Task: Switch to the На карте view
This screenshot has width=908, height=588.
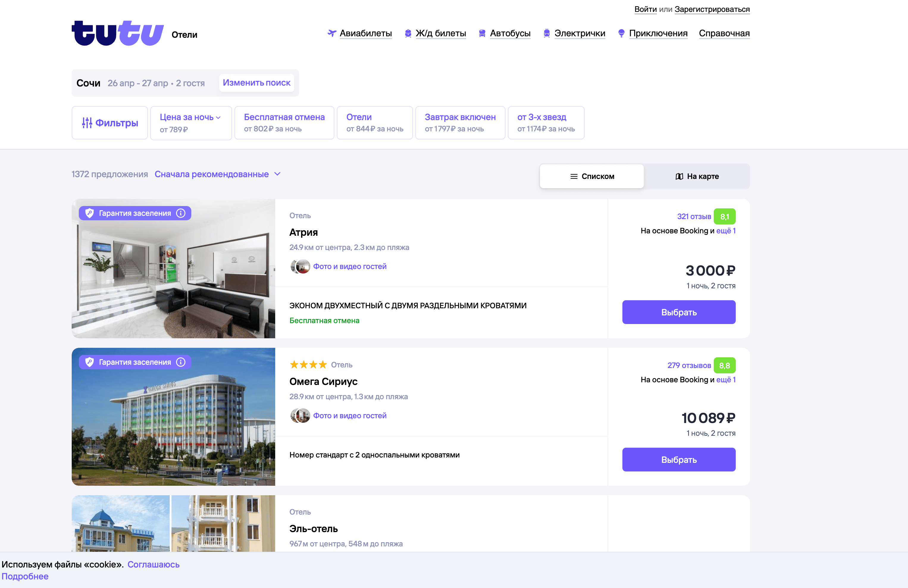Action: 697,176
